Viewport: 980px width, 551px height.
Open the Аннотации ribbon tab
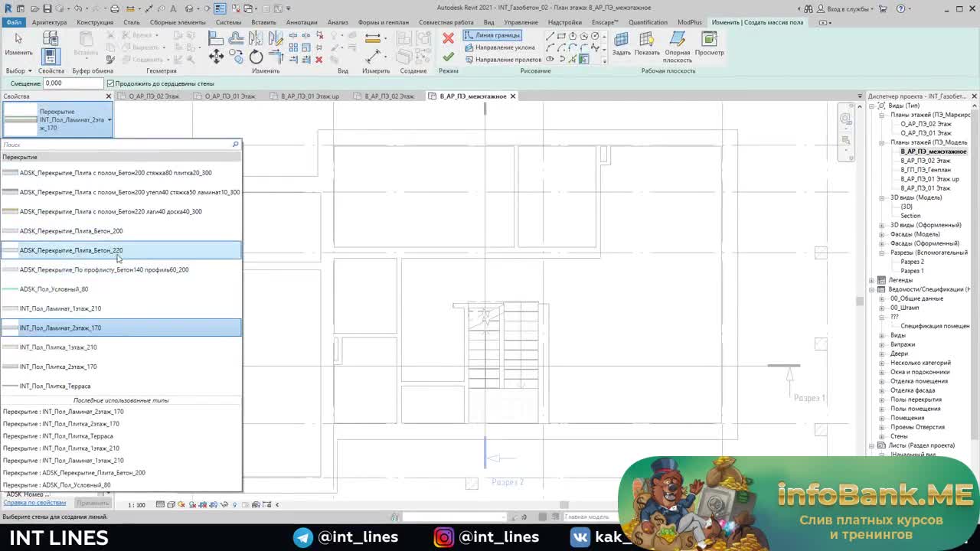302,22
